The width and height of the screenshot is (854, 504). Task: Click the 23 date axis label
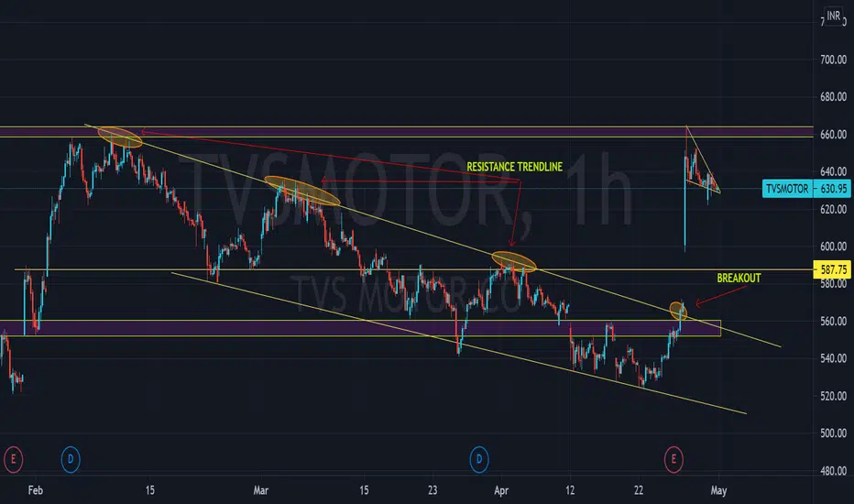click(x=432, y=490)
